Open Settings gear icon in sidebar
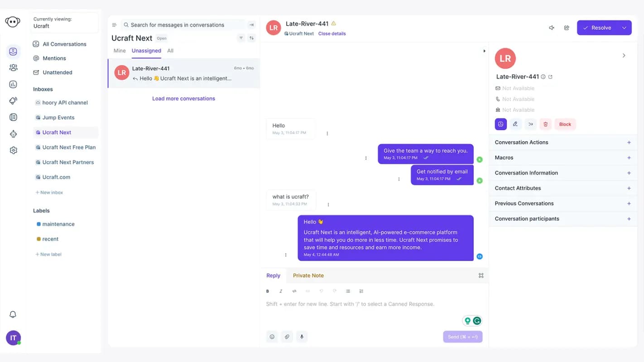The width and height of the screenshot is (644, 362). pyautogui.click(x=13, y=150)
